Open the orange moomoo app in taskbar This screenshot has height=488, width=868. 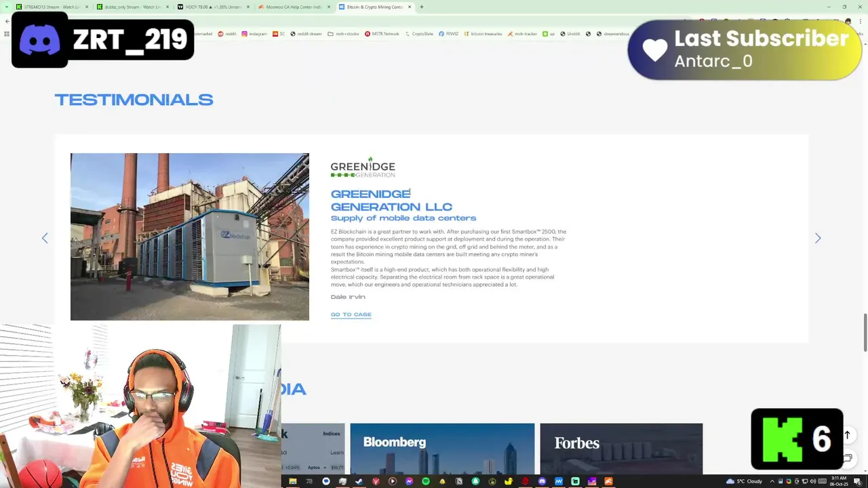point(608,481)
